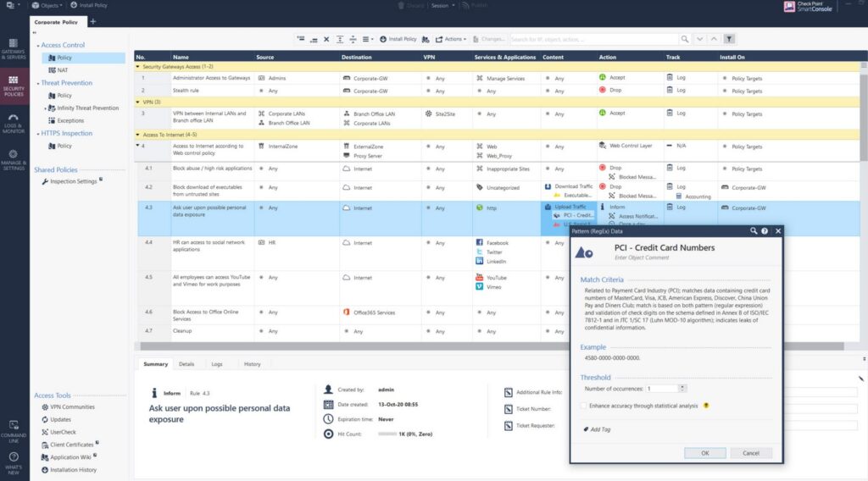Click OK in Pattern Data dialog

click(704, 453)
